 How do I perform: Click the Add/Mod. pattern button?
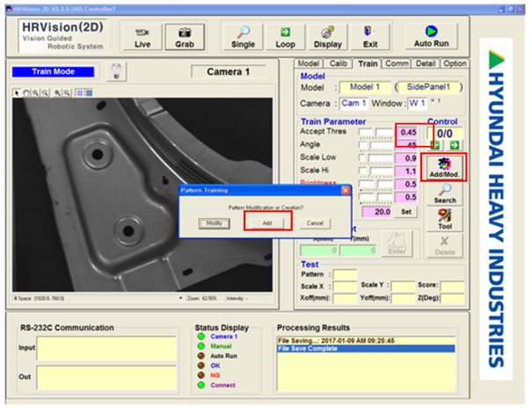(x=444, y=168)
